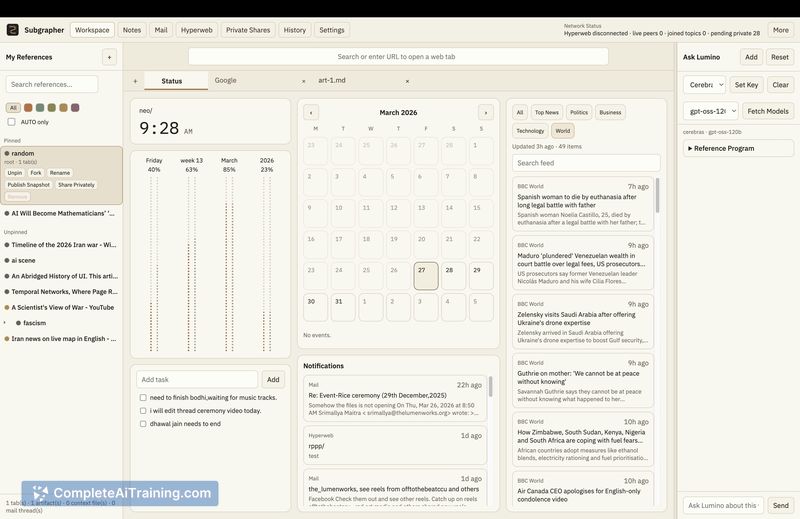Select the purple color filter swatch
800x519 pixels.
(75, 108)
